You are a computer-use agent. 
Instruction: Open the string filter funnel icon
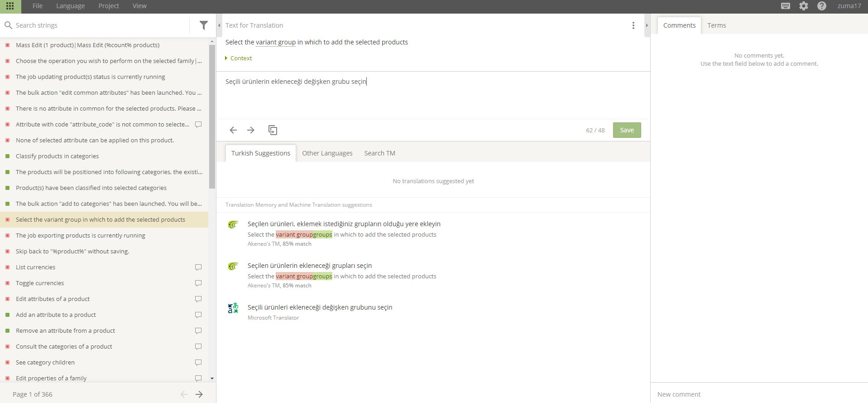coord(204,25)
